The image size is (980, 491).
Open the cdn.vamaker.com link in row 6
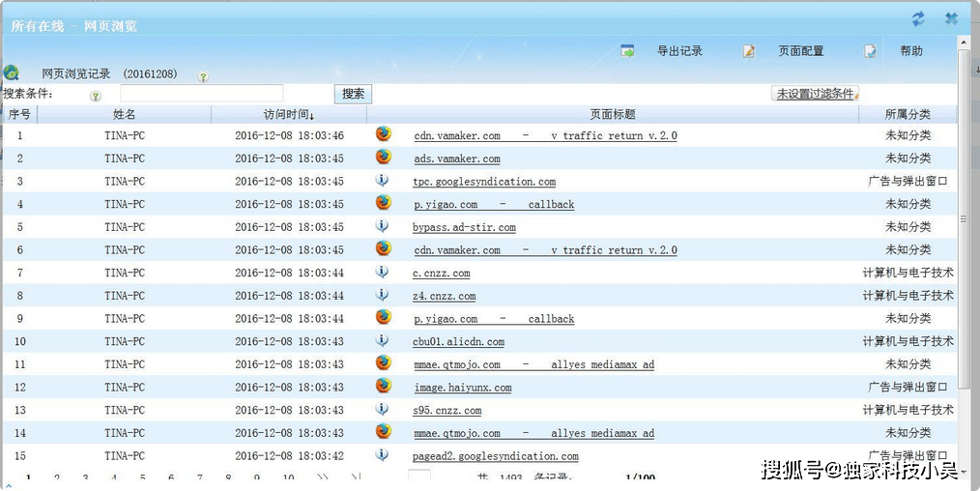(545, 250)
